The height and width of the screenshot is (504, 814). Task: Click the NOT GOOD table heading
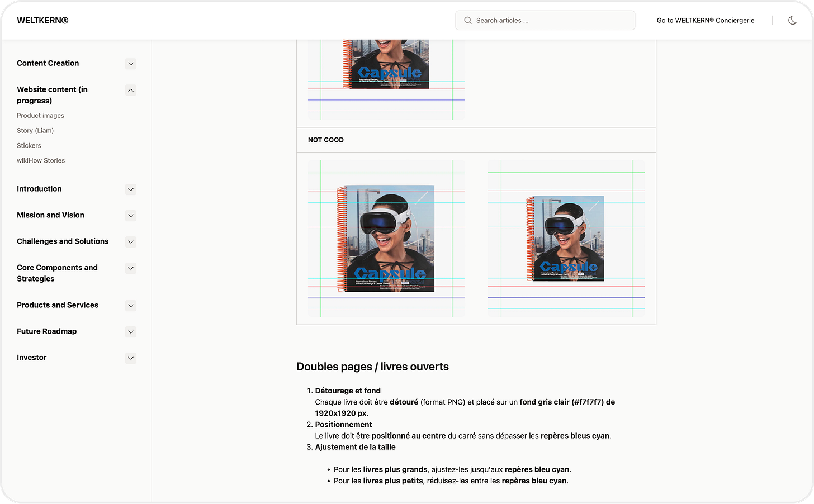(x=326, y=140)
